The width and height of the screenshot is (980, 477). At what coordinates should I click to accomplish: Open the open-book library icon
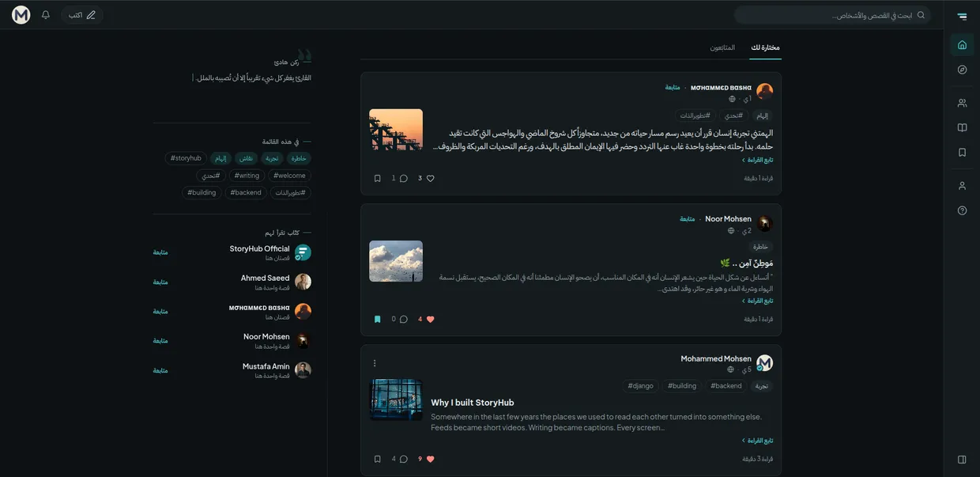(962, 127)
